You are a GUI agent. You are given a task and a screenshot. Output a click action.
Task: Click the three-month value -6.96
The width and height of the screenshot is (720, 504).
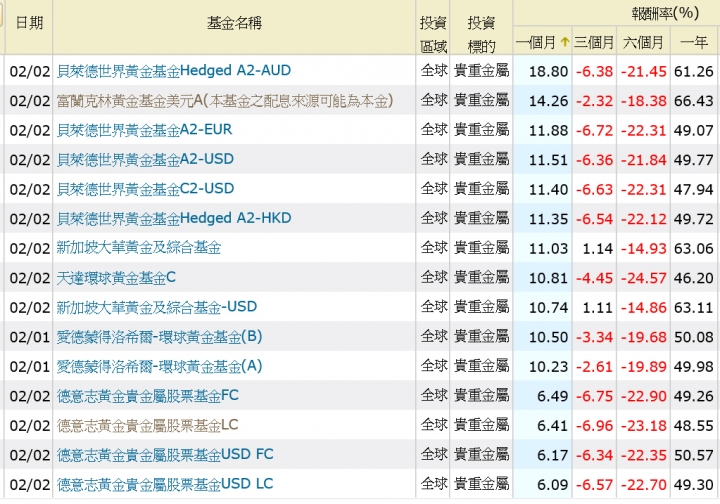tap(594, 426)
